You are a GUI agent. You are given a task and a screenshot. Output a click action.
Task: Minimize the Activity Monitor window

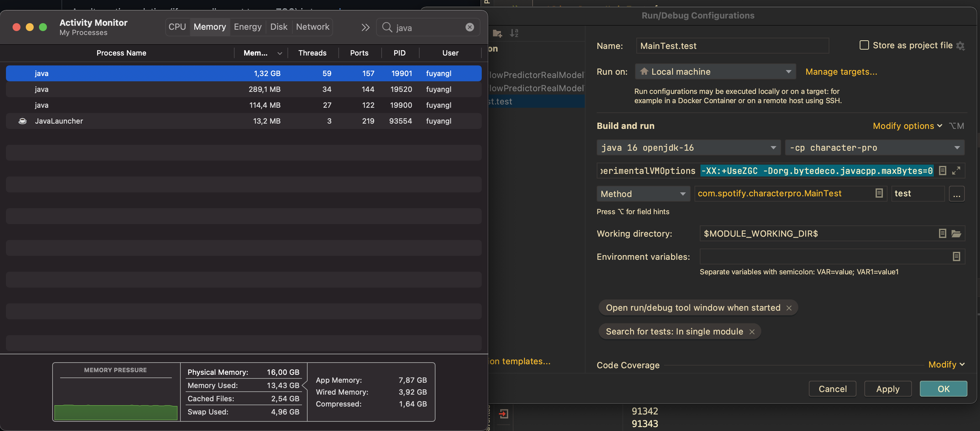point(30,27)
